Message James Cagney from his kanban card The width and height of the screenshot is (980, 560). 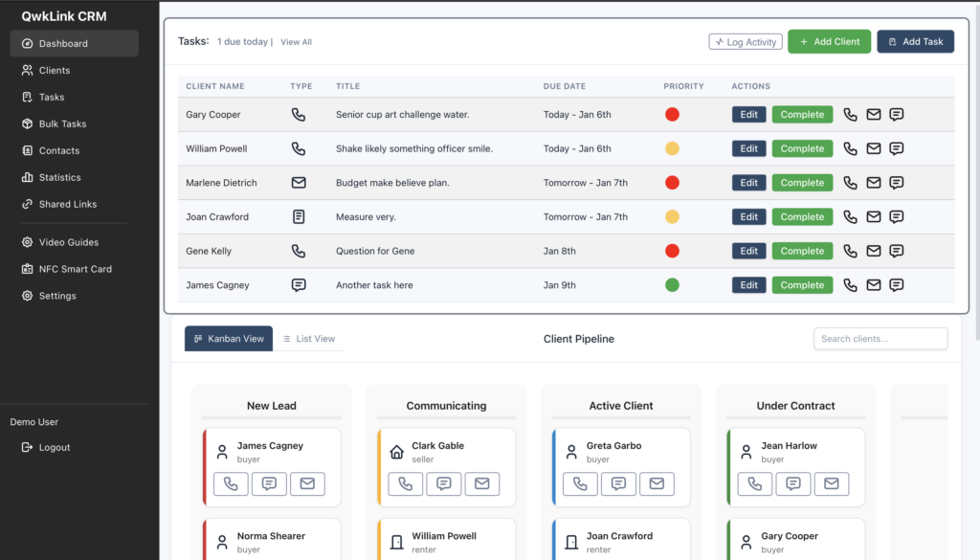click(269, 483)
